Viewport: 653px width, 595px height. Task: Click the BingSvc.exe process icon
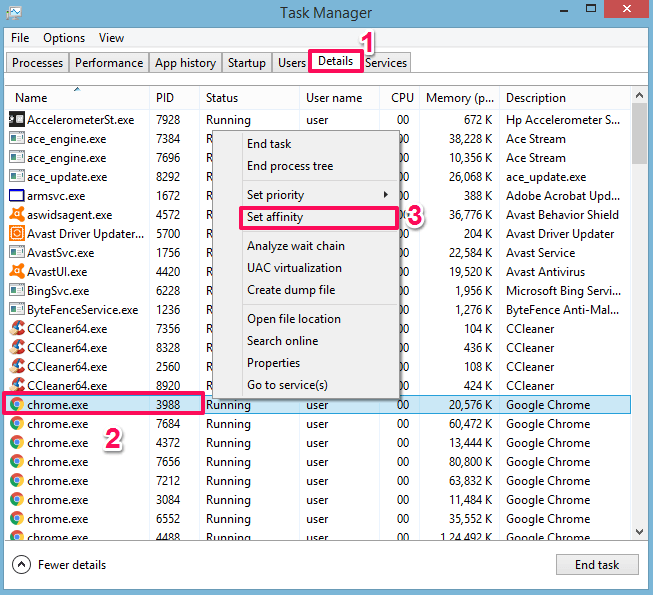pyautogui.click(x=17, y=290)
